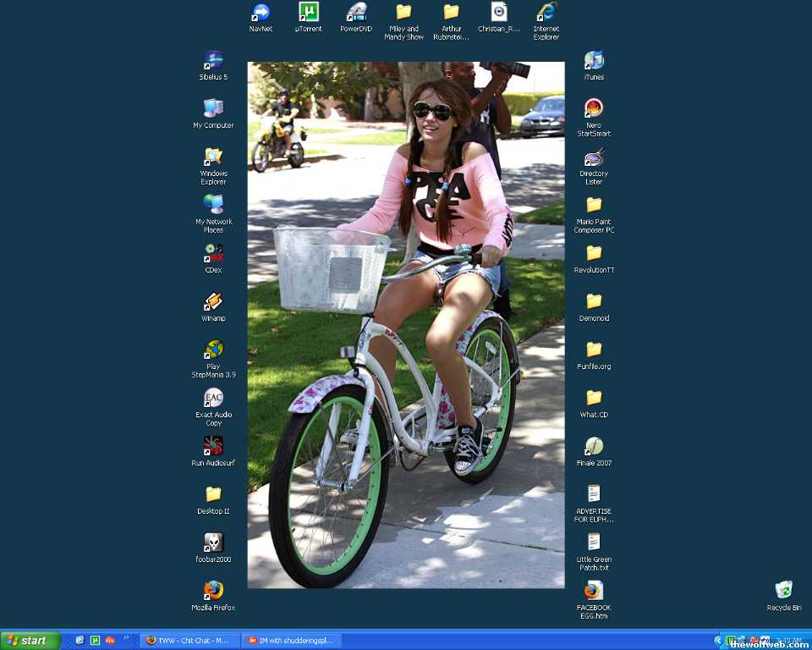This screenshot has width=812, height=650.
Task: Click the foobar2000 skull icon
Action: coord(213,543)
